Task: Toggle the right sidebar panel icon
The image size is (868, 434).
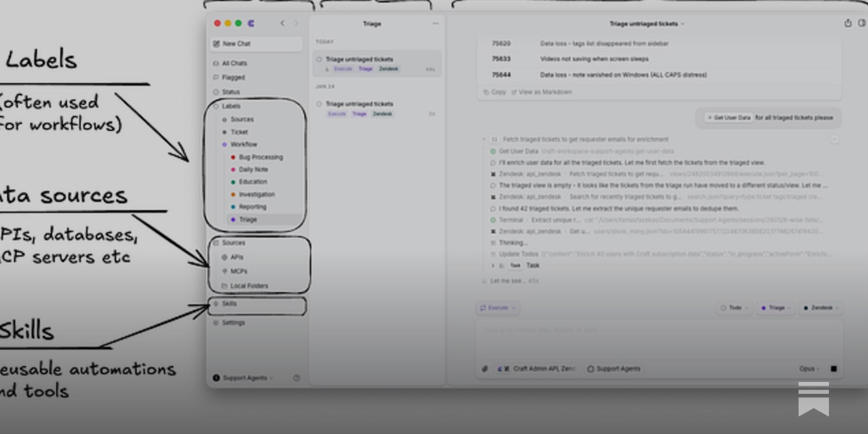Action: (861, 23)
